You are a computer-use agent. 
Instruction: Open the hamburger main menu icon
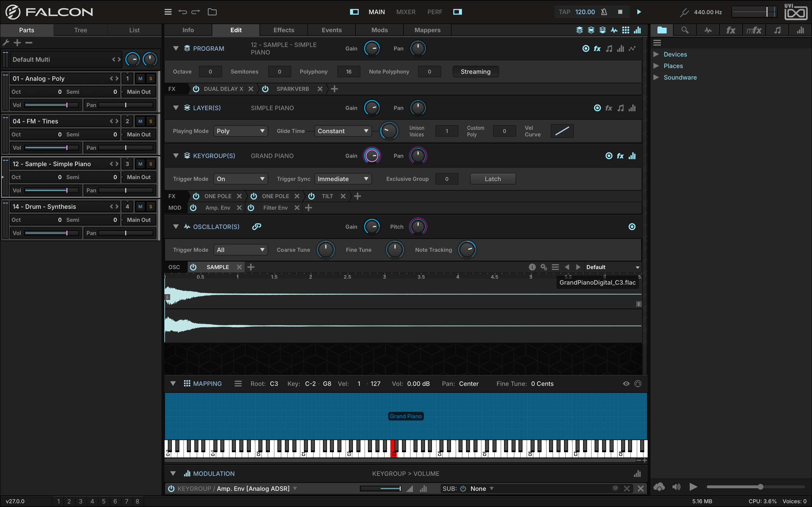[x=168, y=12]
